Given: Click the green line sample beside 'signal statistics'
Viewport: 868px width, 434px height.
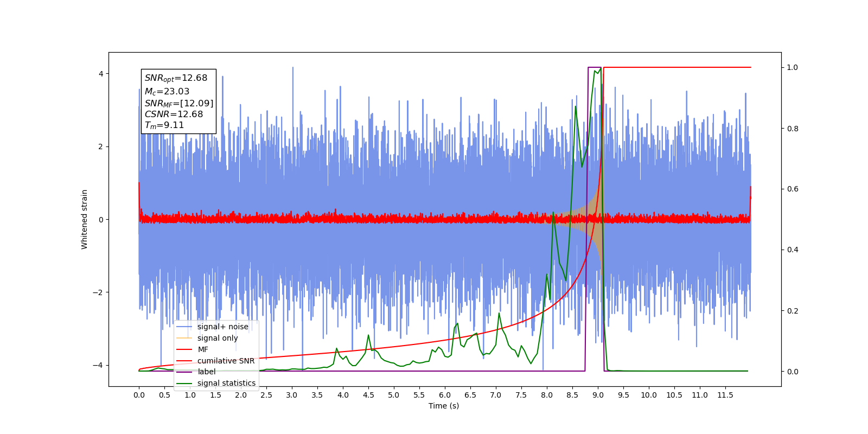Looking at the screenshot, I should pyautogui.click(x=184, y=384).
